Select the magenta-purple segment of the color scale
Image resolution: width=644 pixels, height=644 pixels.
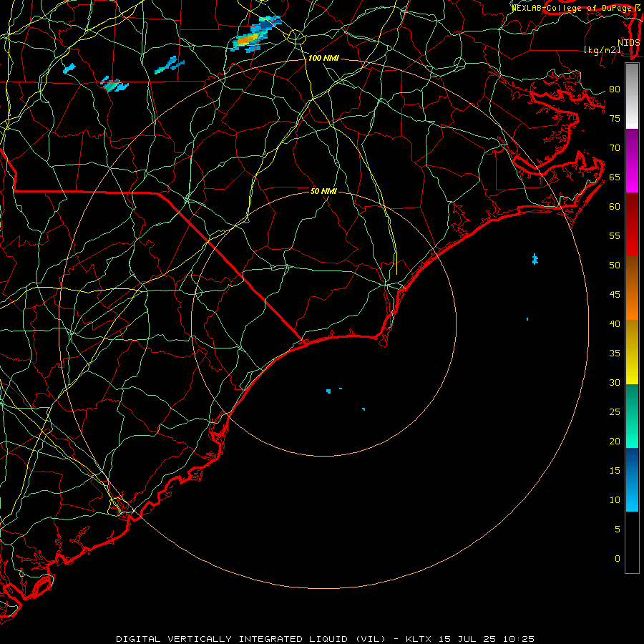click(632, 160)
